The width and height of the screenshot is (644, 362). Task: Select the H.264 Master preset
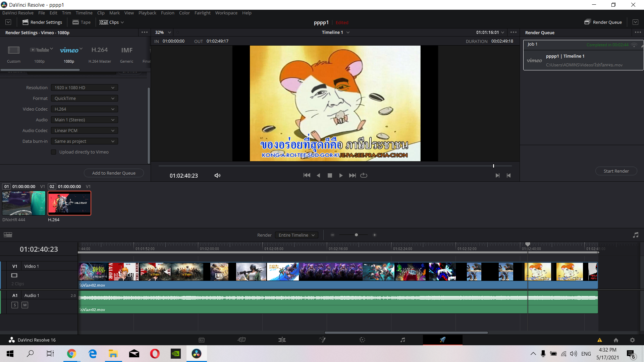(x=100, y=54)
